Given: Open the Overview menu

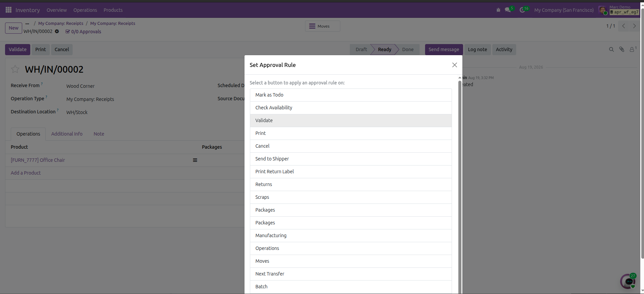Looking at the screenshot, I should [57, 10].
